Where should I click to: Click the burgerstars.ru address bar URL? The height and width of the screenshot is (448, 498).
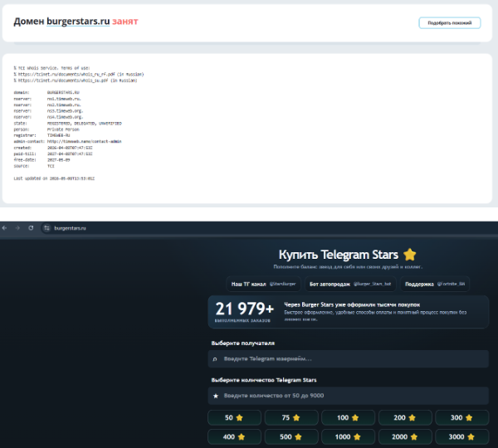pos(70,228)
